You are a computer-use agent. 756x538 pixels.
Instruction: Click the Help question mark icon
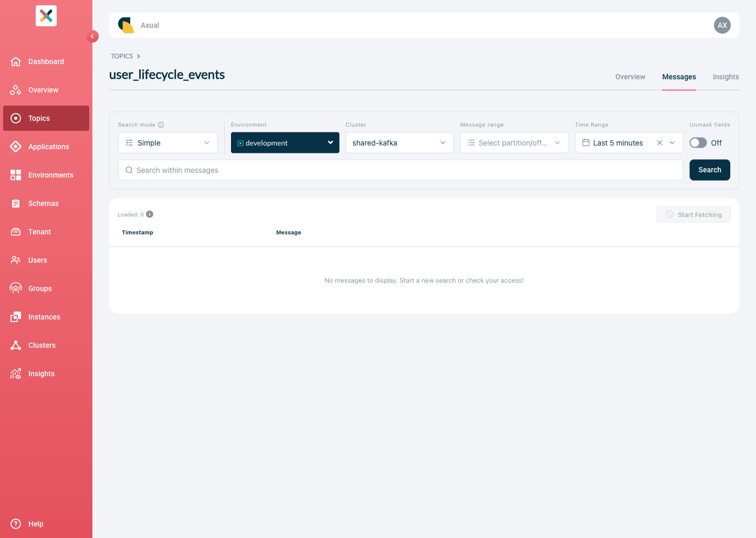16,524
